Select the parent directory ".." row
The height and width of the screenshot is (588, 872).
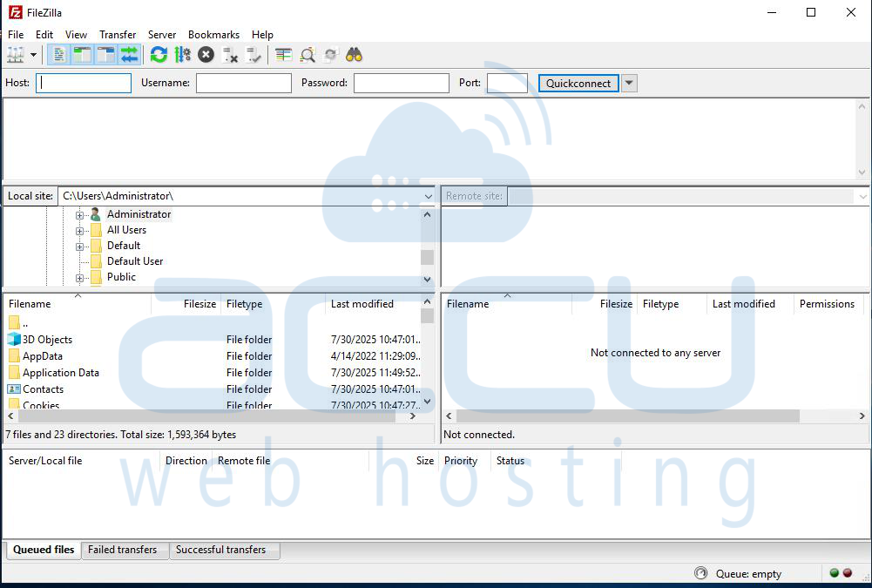213,322
